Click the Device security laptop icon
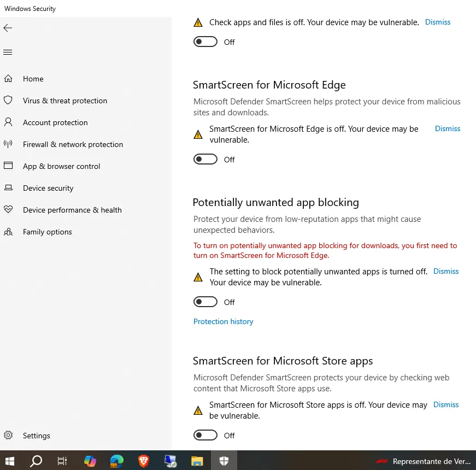Screen dimensions: 476x470 point(8,187)
